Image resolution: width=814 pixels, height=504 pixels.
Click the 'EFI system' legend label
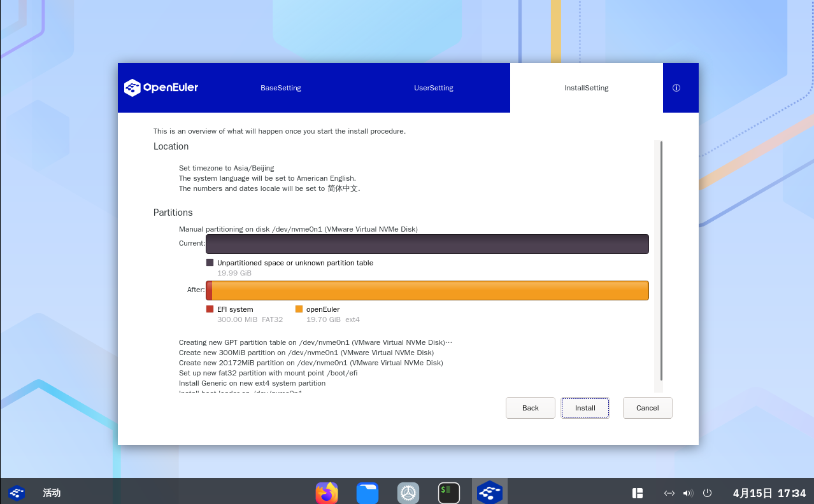tap(235, 309)
